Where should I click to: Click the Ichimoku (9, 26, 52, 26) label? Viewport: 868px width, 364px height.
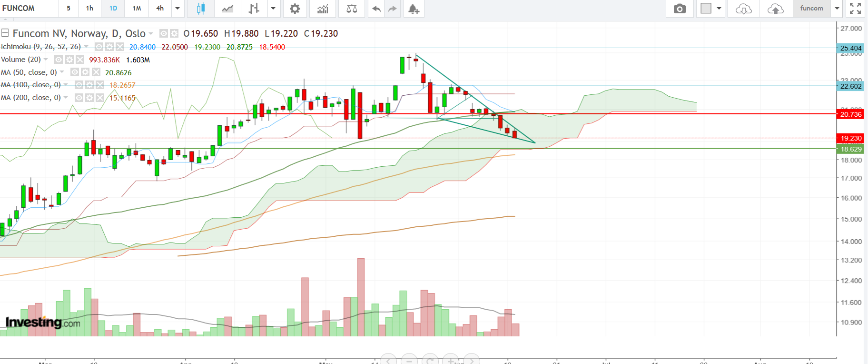[x=41, y=47]
